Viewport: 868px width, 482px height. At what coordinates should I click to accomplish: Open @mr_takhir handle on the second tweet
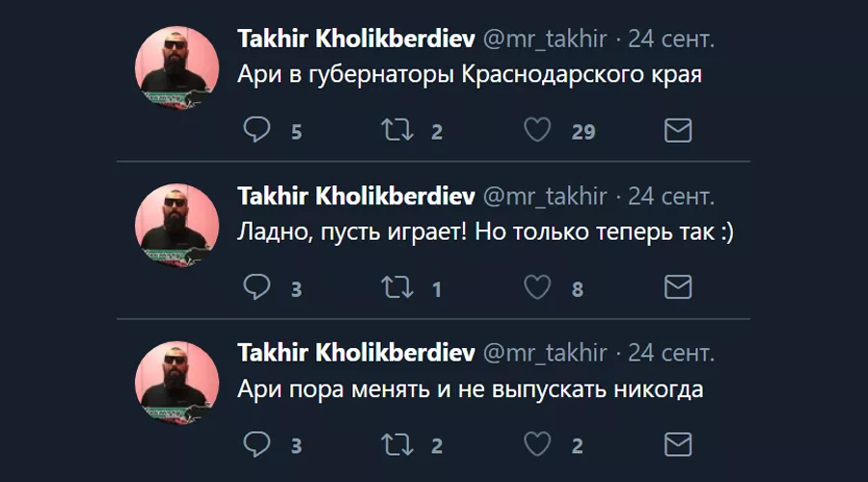(x=544, y=197)
